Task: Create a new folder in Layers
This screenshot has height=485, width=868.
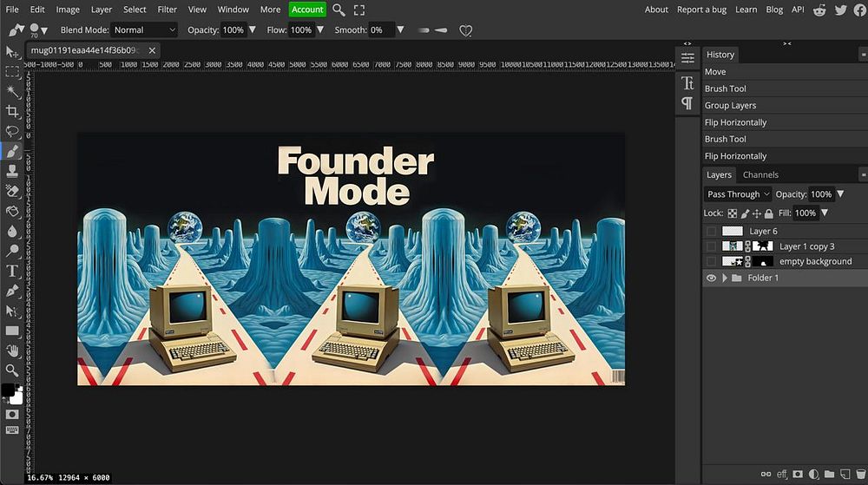Action: pyautogui.click(x=829, y=474)
